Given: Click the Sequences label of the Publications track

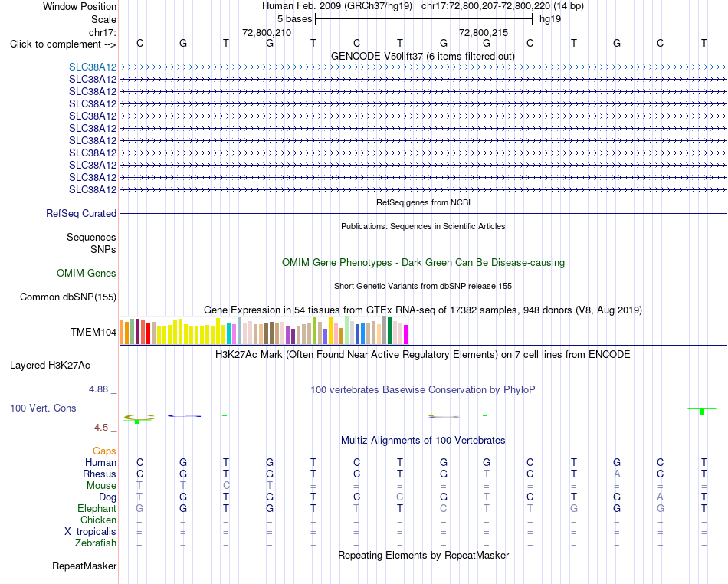Looking at the screenshot, I should point(91,238).
